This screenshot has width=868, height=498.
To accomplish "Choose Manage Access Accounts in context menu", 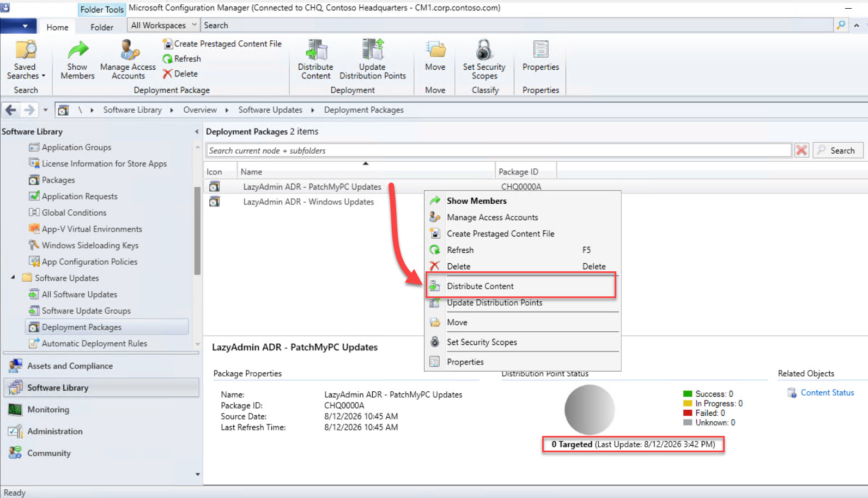I will [523, 217].
